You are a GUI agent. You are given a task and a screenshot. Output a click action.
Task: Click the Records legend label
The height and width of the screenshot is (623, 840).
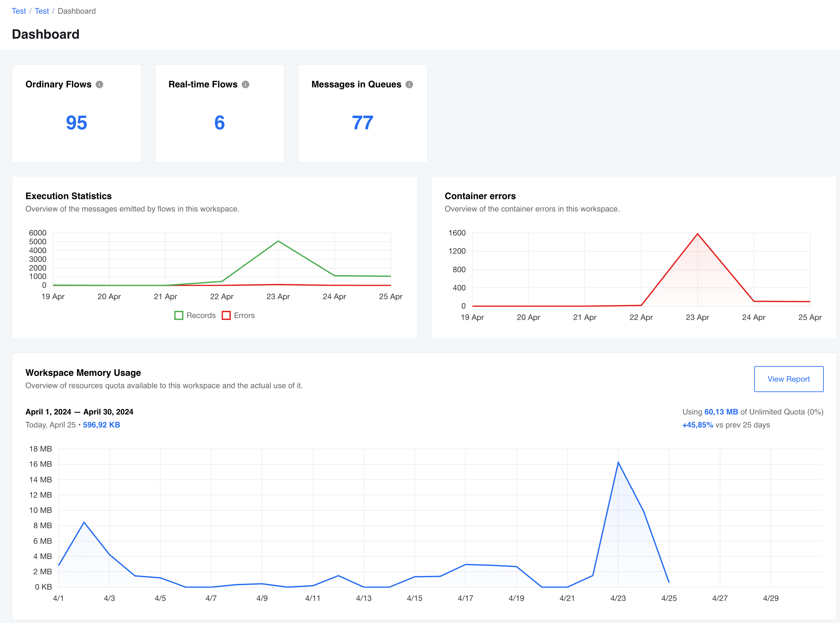(201, 315)
